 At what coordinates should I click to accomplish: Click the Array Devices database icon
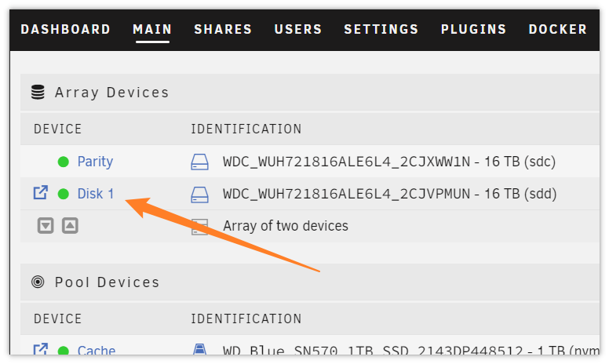click(38, 93)
